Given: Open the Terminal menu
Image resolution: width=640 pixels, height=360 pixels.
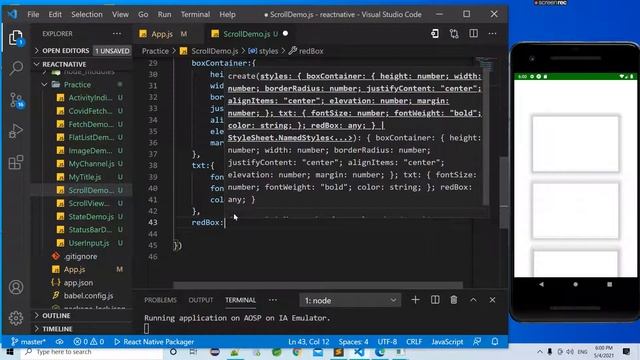Looking at the screenshot, I should tap(195, 14).
